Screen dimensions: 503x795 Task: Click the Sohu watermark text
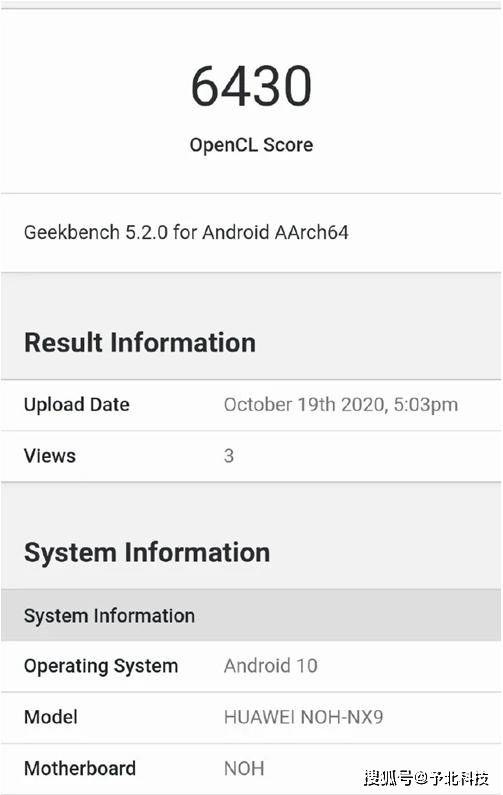click(x=426, y=777)
